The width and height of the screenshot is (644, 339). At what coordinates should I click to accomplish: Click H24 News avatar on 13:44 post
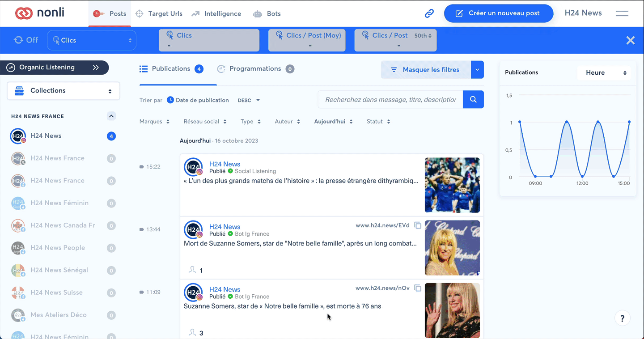tap(194, 230)
